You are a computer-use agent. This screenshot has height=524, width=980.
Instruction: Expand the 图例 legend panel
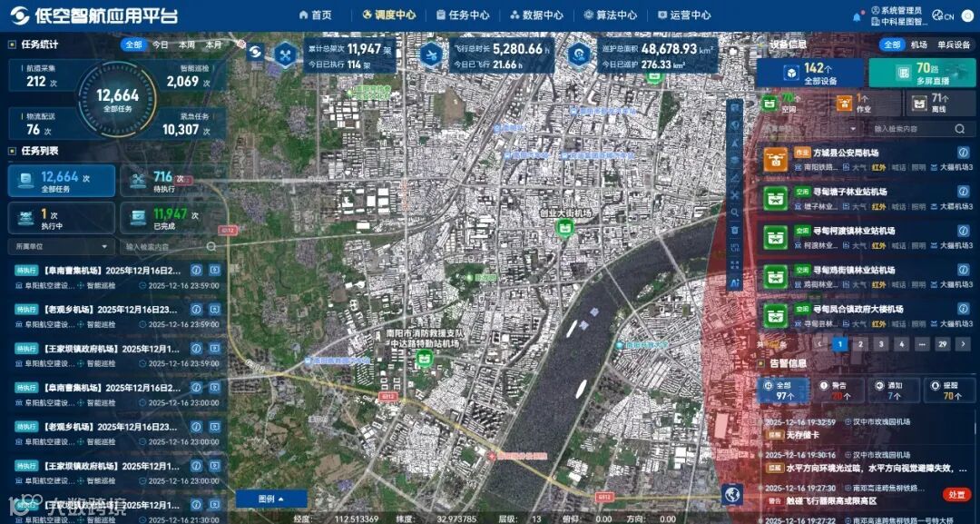[x=271, y=499]
